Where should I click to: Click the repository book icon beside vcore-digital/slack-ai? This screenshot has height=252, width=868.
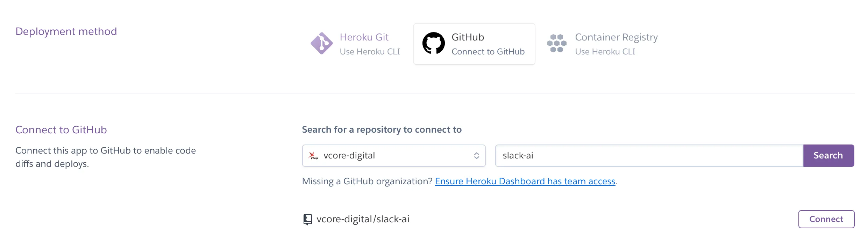[x=307, y=219]
